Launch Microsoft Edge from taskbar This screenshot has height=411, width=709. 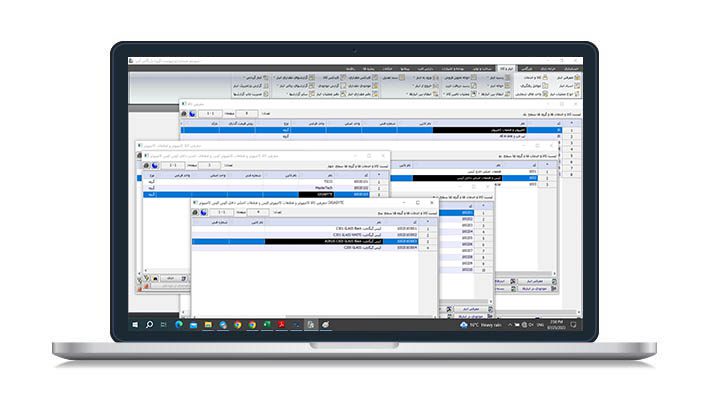[179, 325]
